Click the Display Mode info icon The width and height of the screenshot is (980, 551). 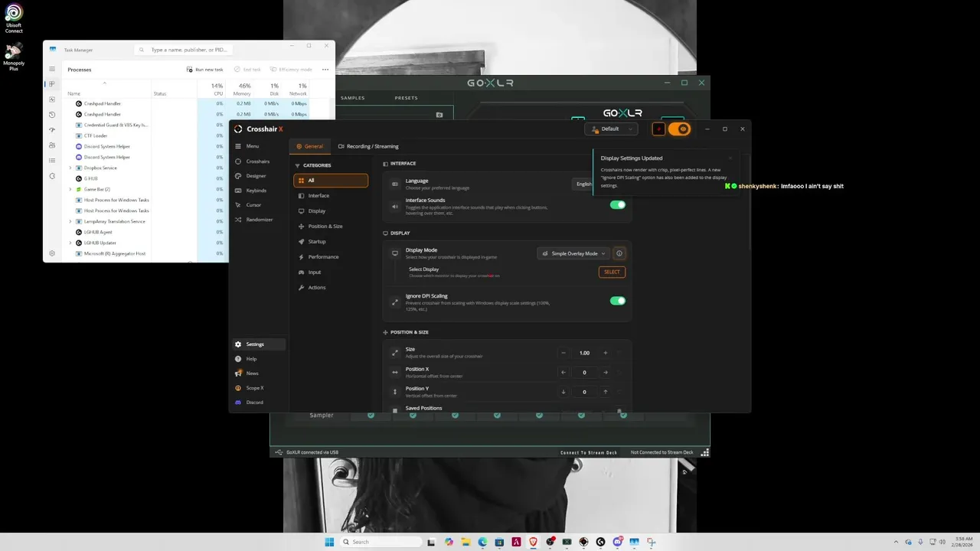(x=619, y=253)
